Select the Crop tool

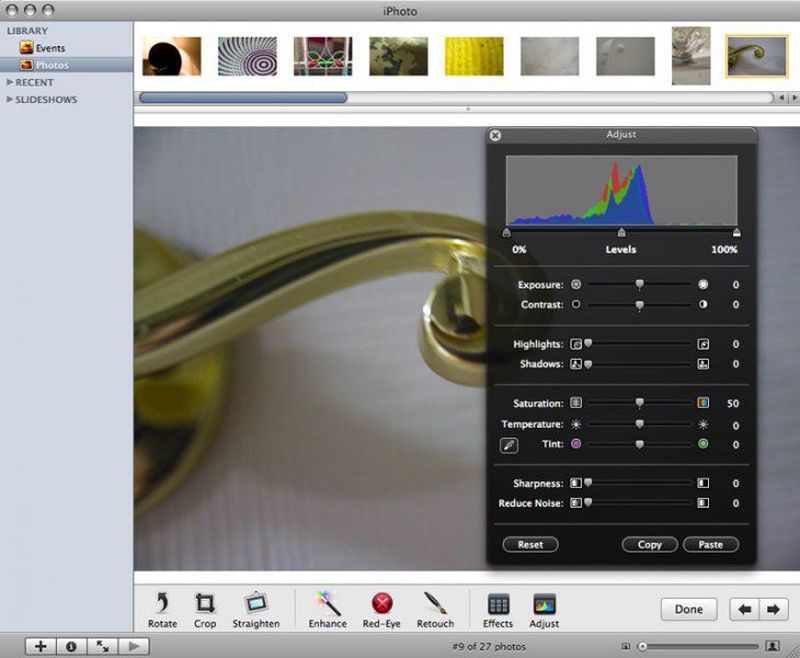205,604
